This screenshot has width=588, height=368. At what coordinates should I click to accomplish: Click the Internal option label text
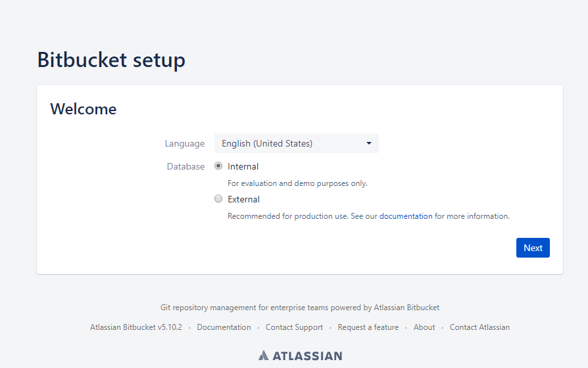click(243, 166)
